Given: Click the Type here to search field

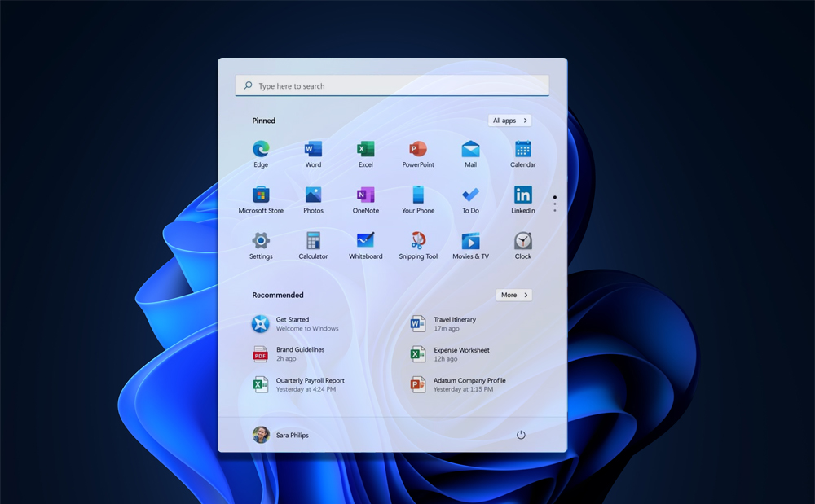Looking at the screenshot, I should pos(392,85).
